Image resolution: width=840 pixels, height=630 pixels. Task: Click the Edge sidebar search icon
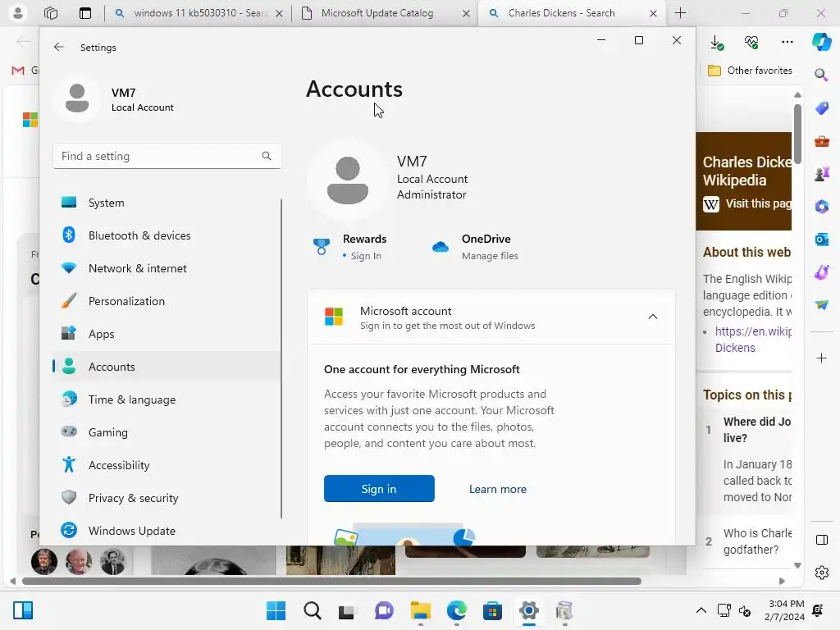click(821, 75)
